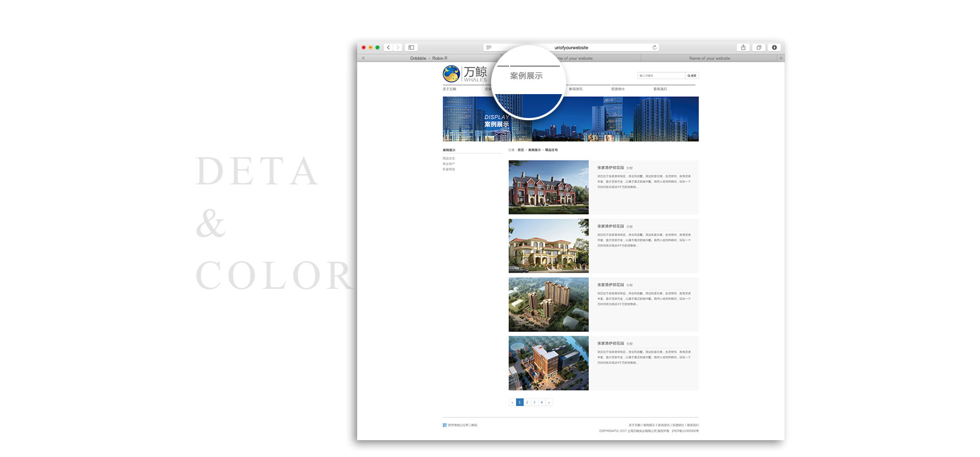This screenshot has width=980, height=457.
Task: Click 首页 in the breadcrumb
Action: tap(520, 150)
